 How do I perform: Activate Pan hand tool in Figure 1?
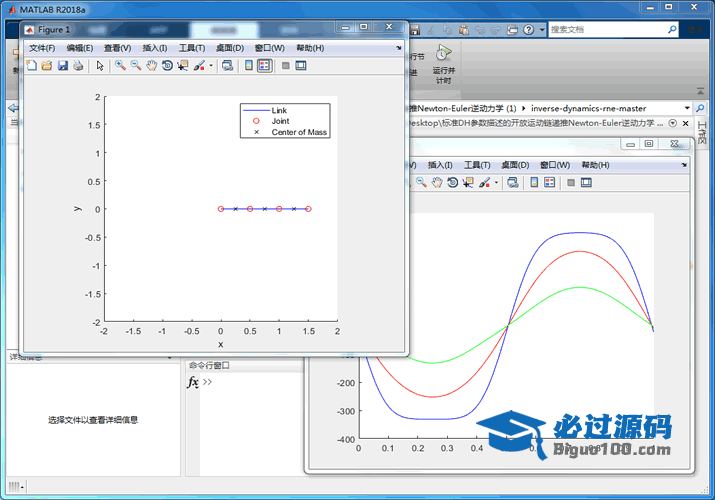click(151, 66)
